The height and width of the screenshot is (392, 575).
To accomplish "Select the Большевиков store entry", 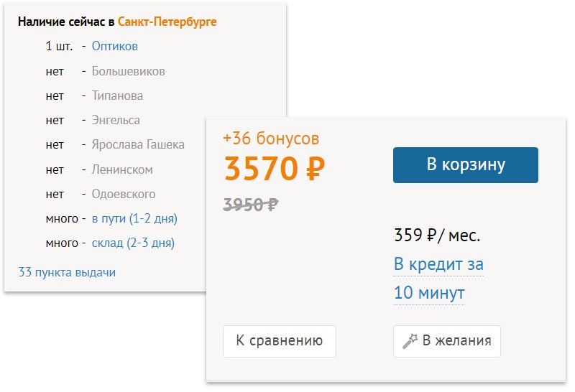I will 128,71.
